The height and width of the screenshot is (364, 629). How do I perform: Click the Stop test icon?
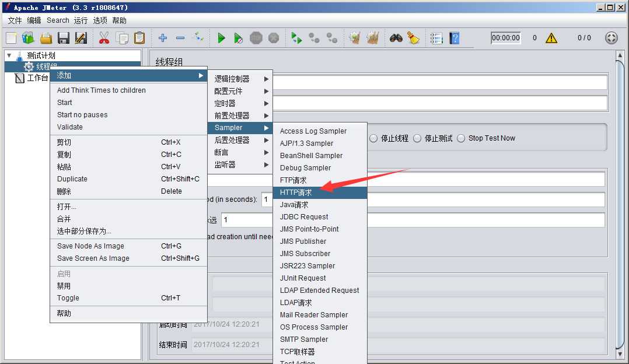coord(256,38)
